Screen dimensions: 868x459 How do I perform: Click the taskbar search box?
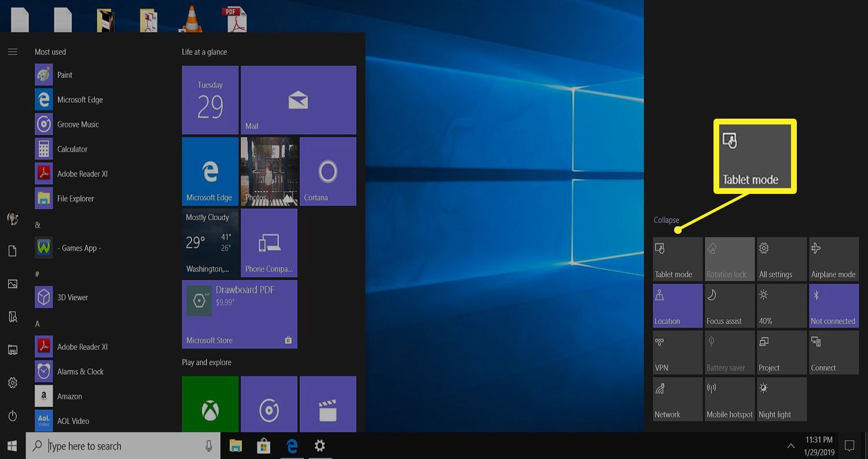click(123, 446)
